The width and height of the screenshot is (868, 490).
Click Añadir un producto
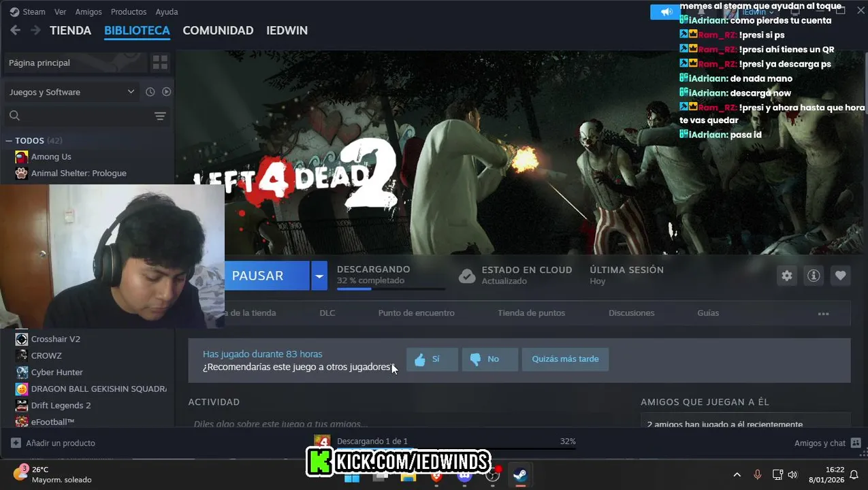tap(53, 443)
